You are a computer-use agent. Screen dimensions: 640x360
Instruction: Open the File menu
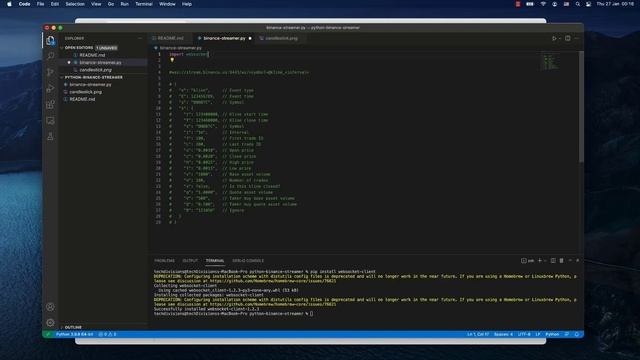click(x=40, y=4)
